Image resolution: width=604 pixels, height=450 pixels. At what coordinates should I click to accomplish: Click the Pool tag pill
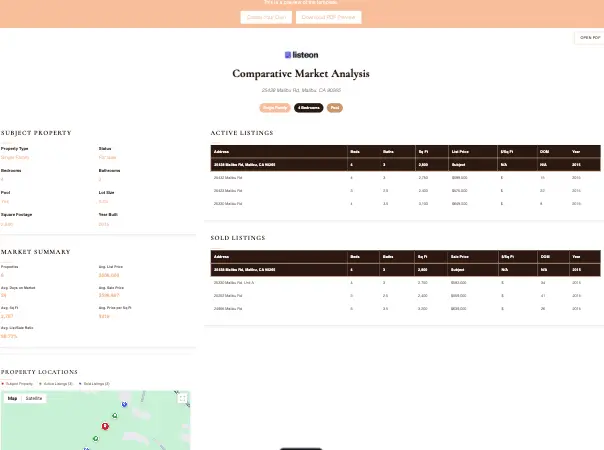pyautogui.click(x=335, y=108)
